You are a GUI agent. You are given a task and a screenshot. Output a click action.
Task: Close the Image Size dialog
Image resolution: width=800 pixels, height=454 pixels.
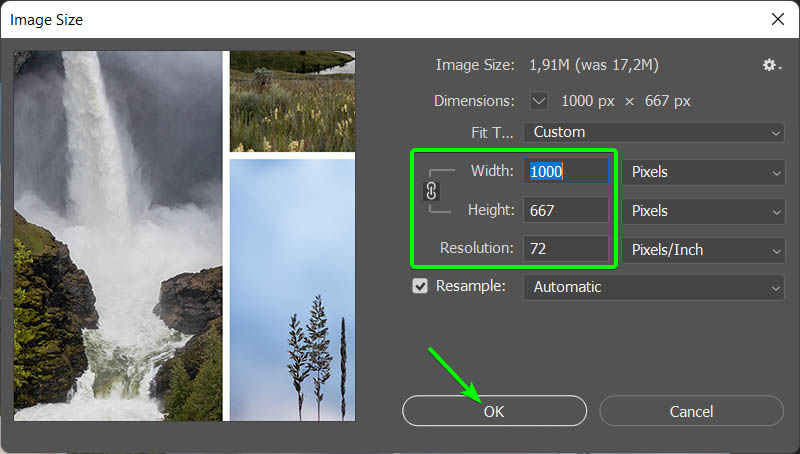click(x=778, y=19)
